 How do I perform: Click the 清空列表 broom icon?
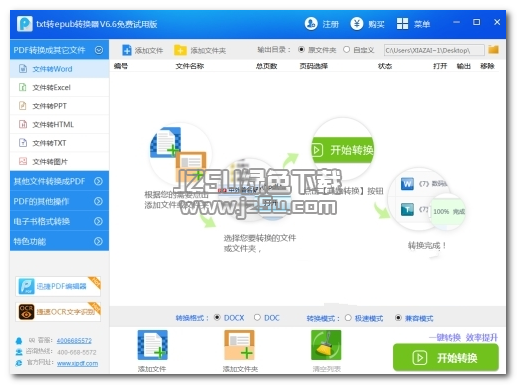[x=326, y=345]
